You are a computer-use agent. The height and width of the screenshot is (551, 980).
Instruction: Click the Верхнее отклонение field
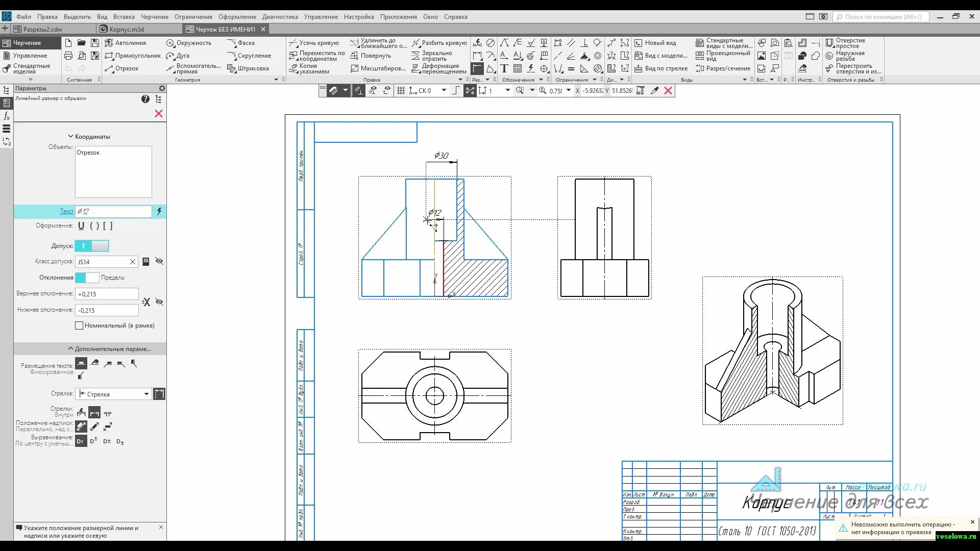[107, 294]
